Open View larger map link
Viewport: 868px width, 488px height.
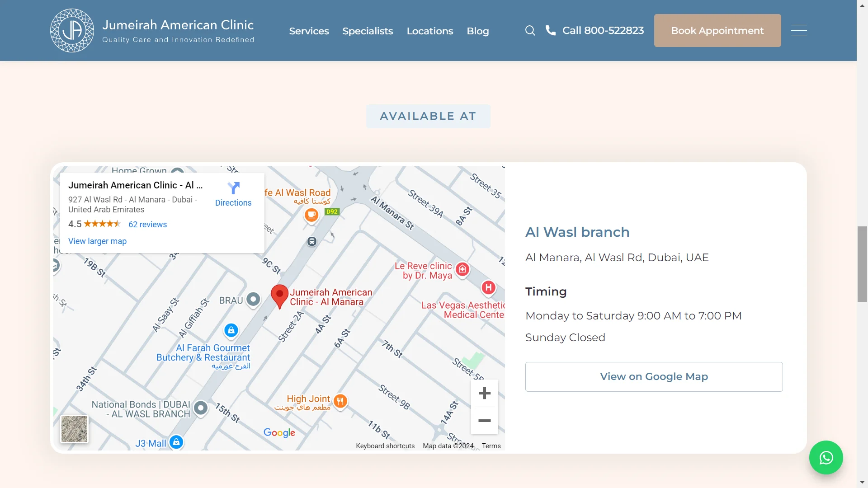[x=97, y=241]
